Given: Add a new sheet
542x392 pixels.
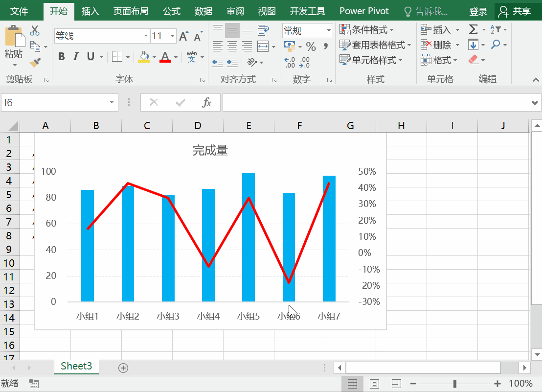Looking at the screenshot, I should coord(123,368).
